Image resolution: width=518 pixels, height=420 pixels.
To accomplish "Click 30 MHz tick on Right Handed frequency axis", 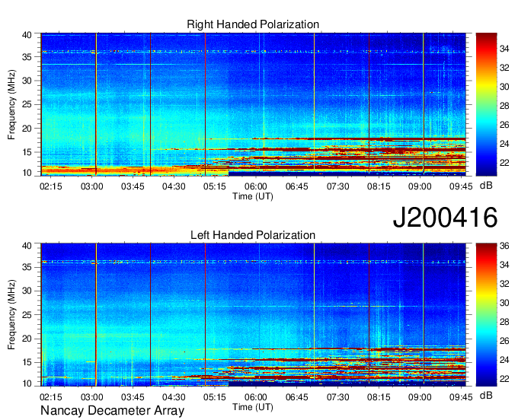I will click(x=27, y=81).
